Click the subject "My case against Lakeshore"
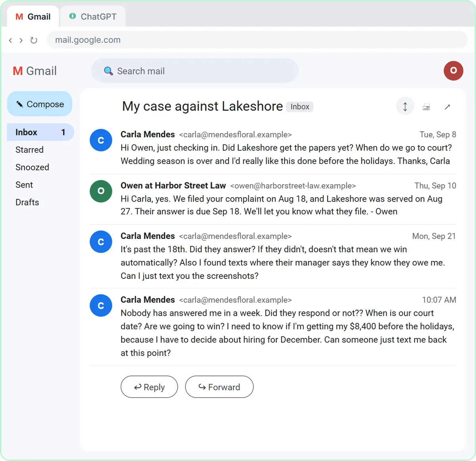 click(x=202, y=106)
